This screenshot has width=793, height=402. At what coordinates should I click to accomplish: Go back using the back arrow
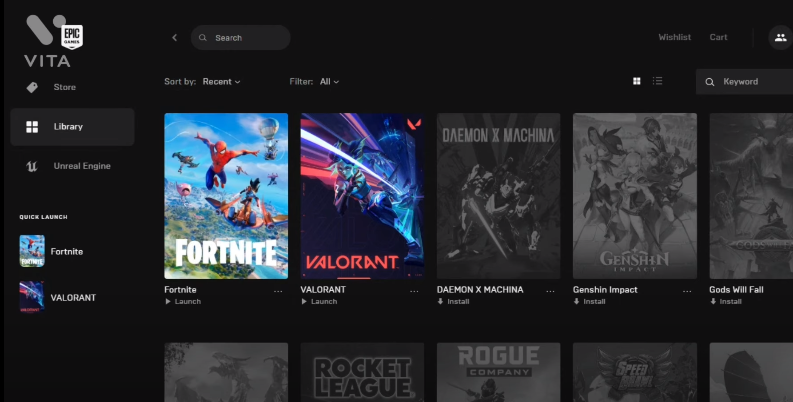pyautogui.click(x=174, y=37)
